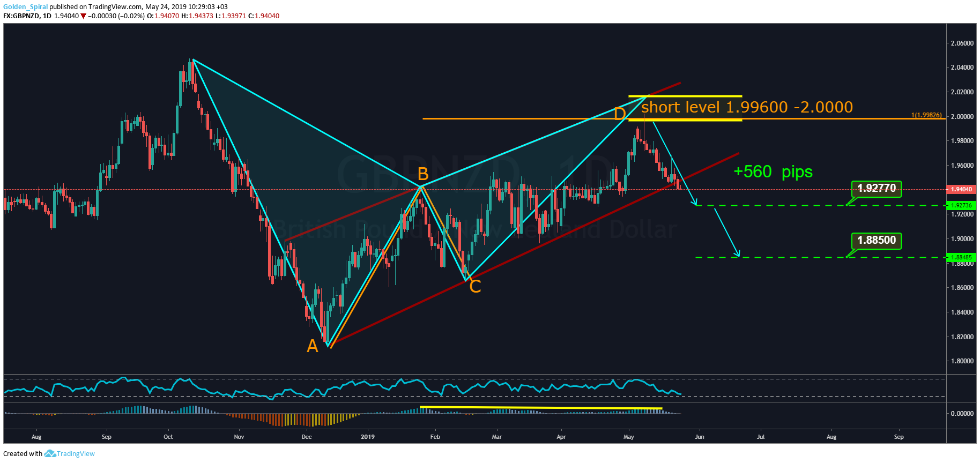The width and height of the screenshot is (980, 463).
Task: Click the 1.90000 price axis label
Action: [x=962, y=239]
